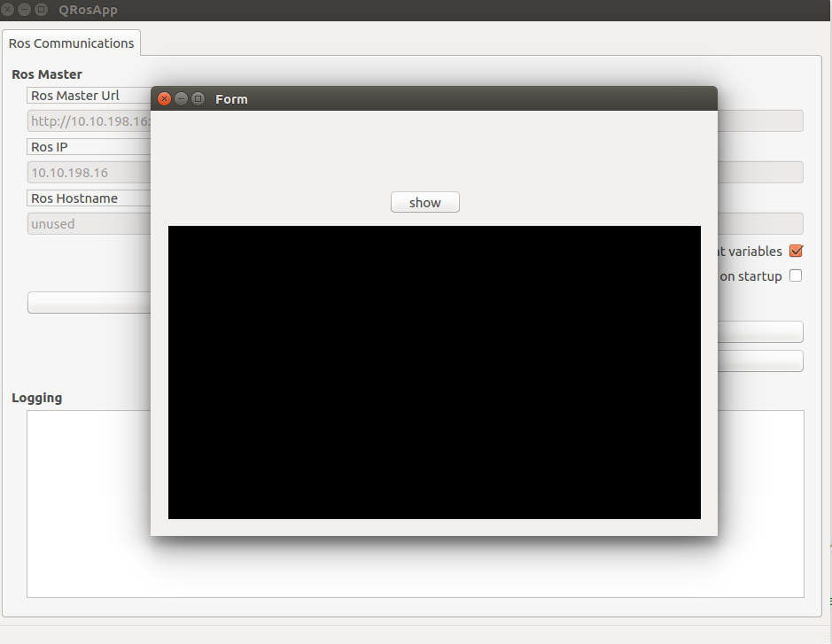This screenshot has width=832, height=644.
Task: Switch to the Ros Communications tab
Action: point(71,43)
